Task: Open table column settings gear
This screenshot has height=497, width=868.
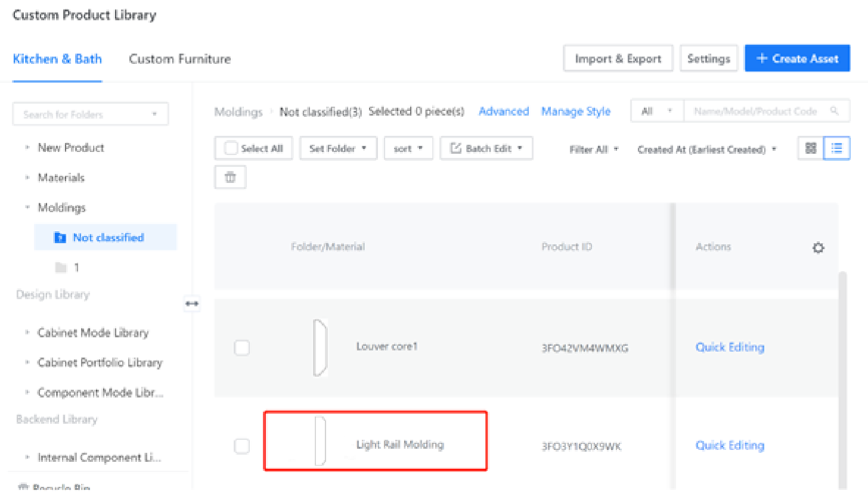Action: pyautogui.click(x=819, y=248)
